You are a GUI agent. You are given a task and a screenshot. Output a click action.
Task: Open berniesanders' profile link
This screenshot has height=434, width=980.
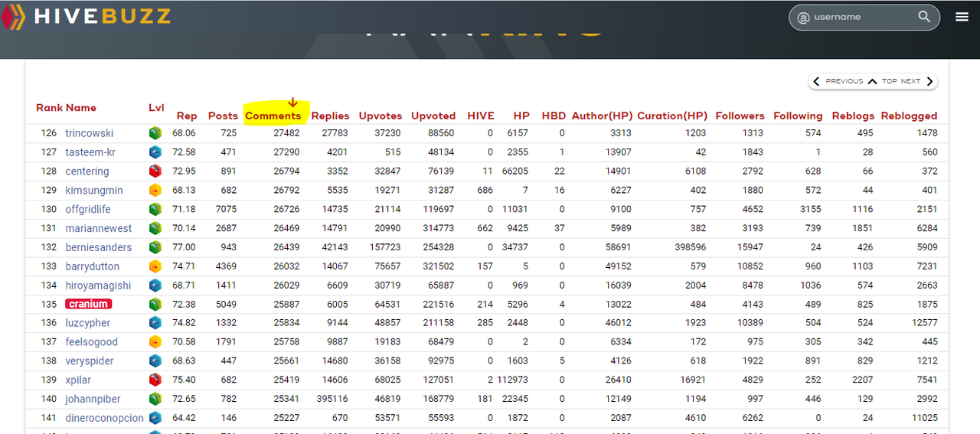pyautogui.click(x=99, y=247)
